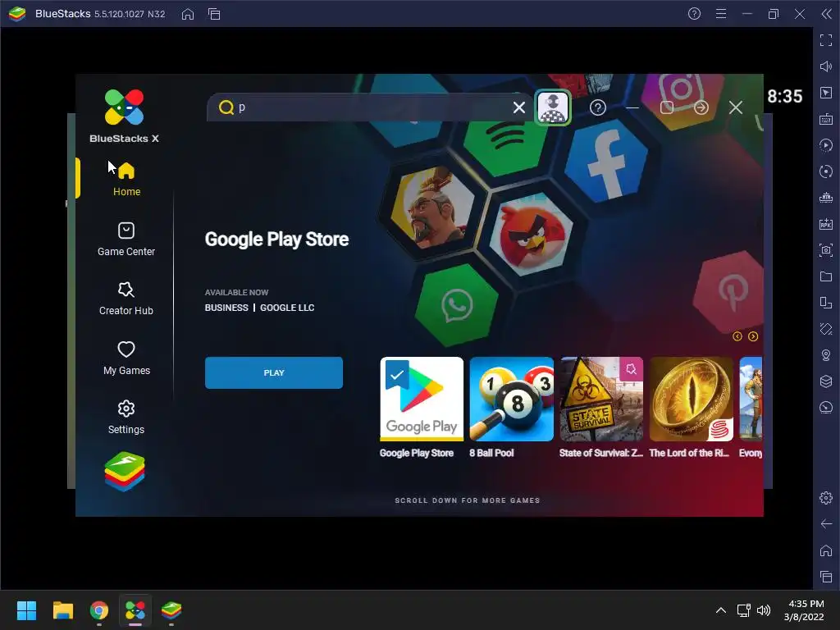The height and width of the screenshot is (630, 840).
Task: Select The Lord of the Rings thumbnail
Action: (x=692, y=399)
